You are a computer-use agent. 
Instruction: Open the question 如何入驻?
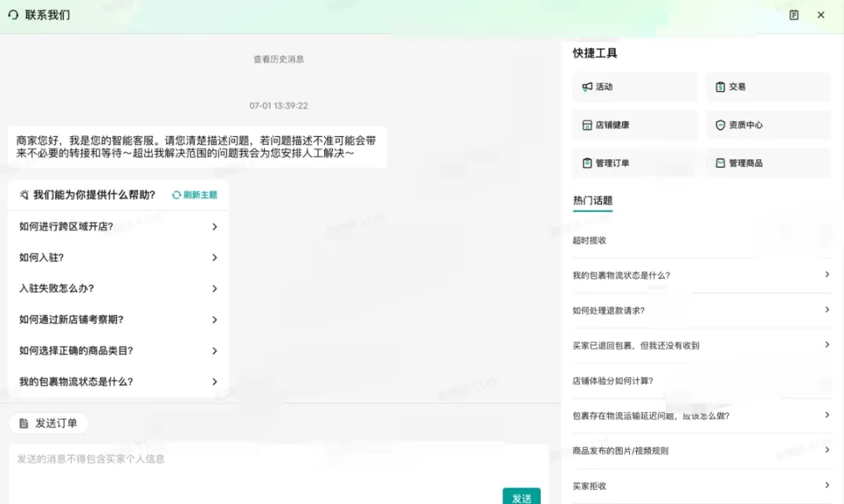119,257
